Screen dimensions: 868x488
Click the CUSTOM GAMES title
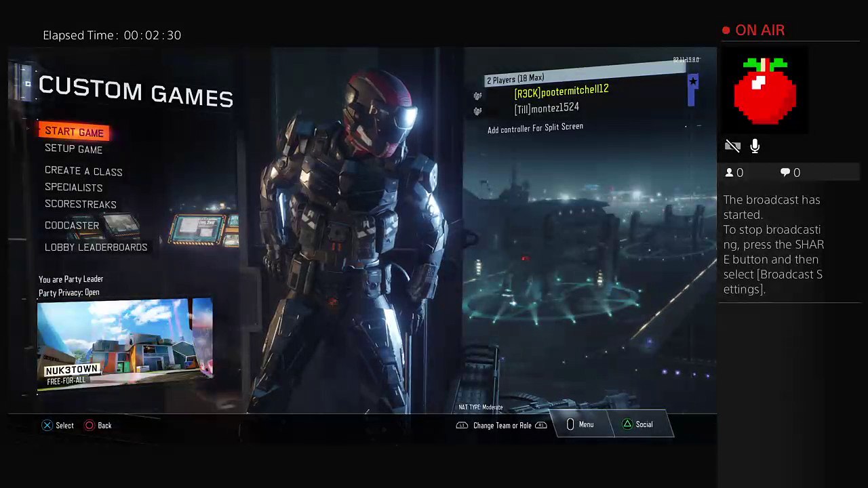pos(136,92)
